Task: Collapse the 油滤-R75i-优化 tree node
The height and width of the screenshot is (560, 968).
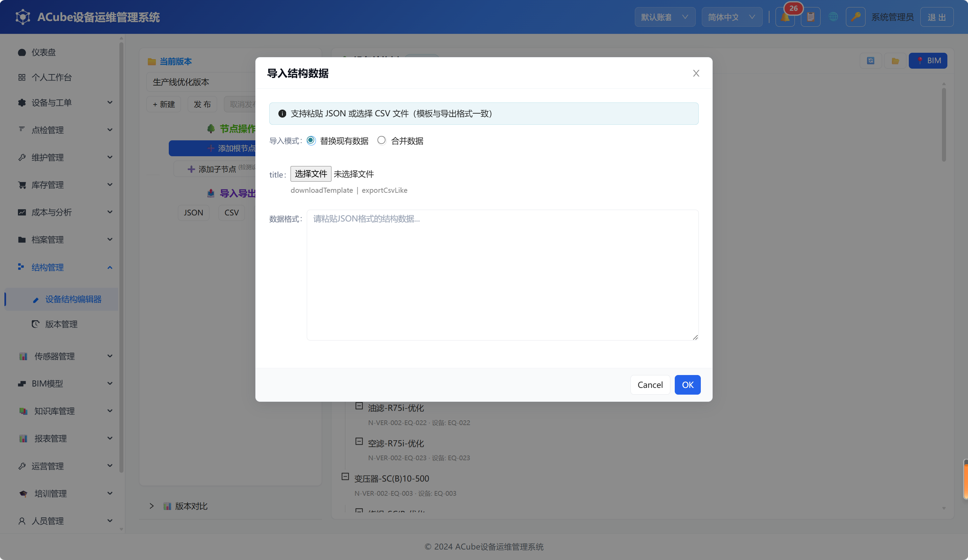Action: [x=359, y=406]
